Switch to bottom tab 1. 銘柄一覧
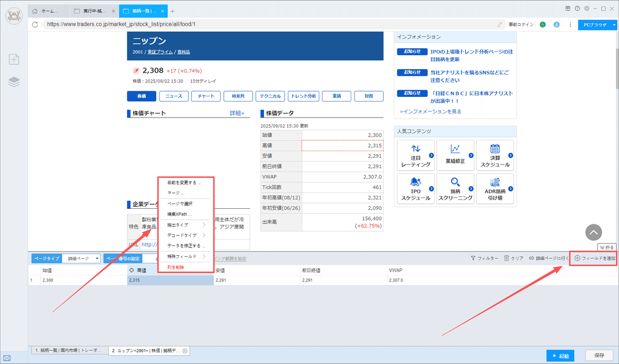619x364 pixels. pyautogui.click(x=70, y=351)
